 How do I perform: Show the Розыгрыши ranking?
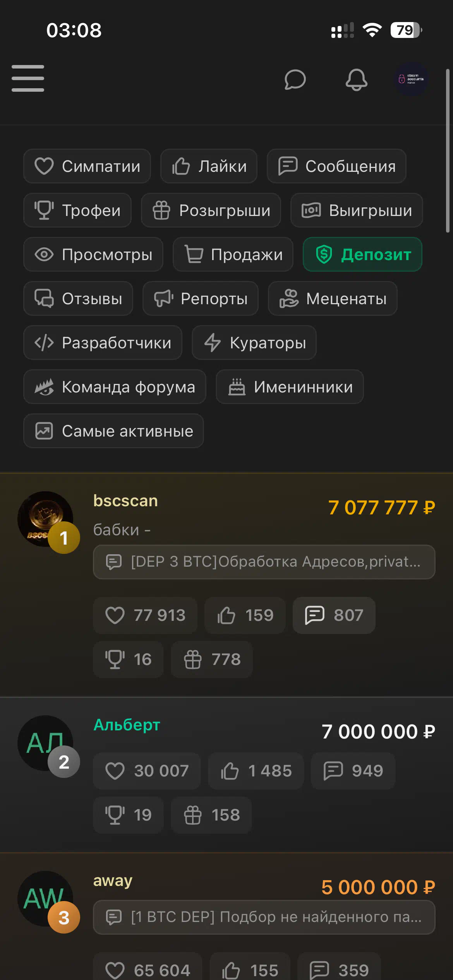coord(211,210)
